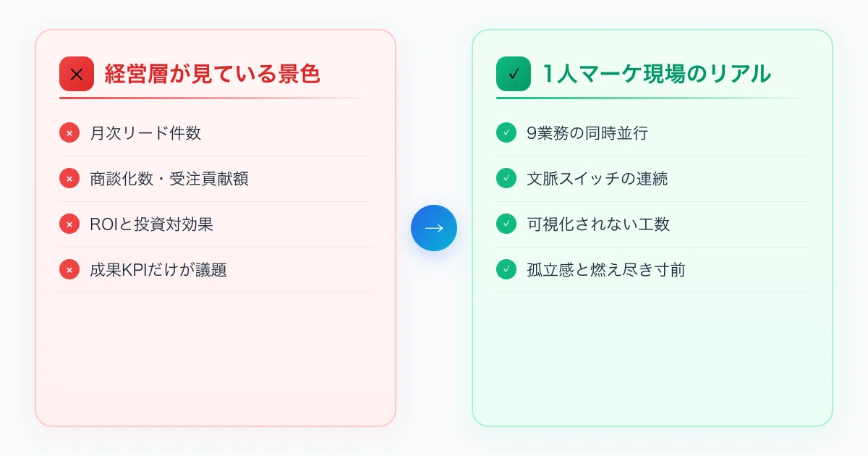Click the green check icon beside 可視化されない工数
This screenshot has width=868, height=456.
(506, 224)
